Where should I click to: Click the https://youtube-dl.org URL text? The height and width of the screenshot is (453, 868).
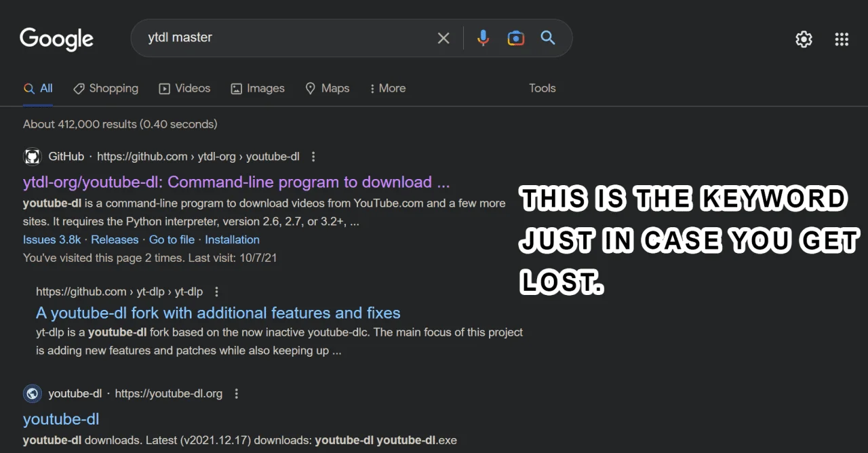coord(169,393)
